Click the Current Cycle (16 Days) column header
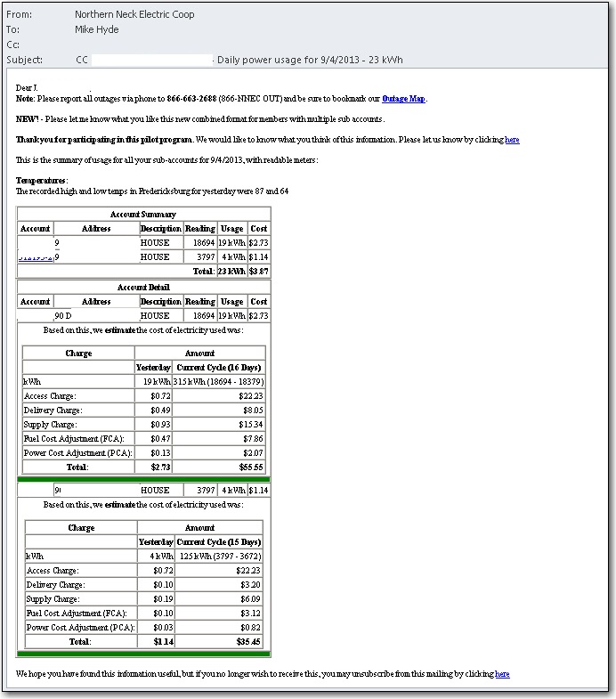 (x=219, y=368)
